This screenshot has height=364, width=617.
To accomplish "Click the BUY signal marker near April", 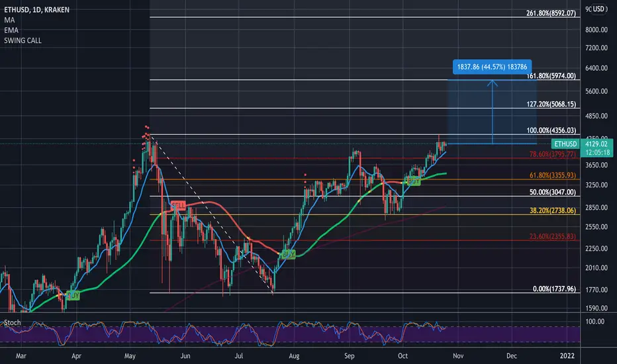I will coord(73,295).
